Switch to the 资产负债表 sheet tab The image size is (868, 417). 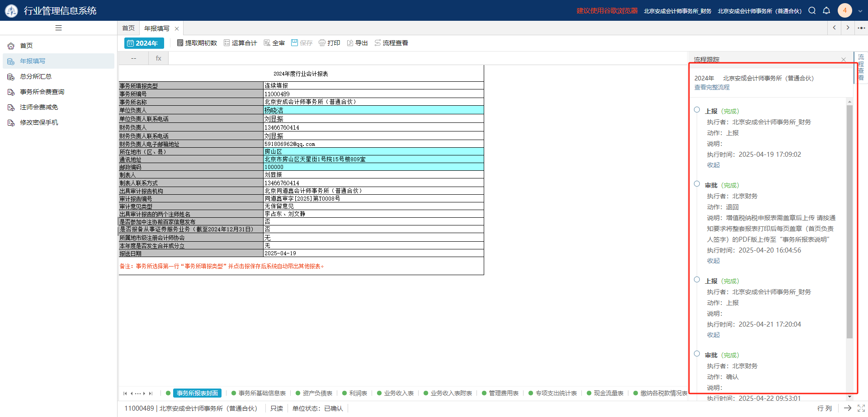point(317,394)
